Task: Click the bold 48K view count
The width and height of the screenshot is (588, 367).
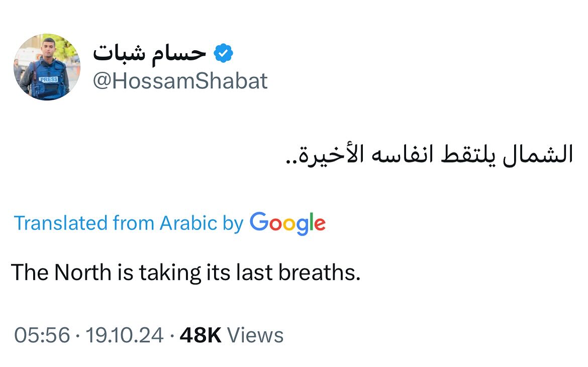Action: tap(200, 335)
